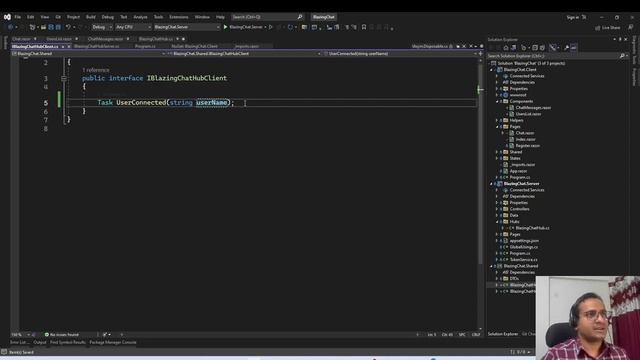This screenshot has height=360, width=640.
Task: Open IBlazingChatHubClient type navigation dropdown
Action: coord(244,54)
